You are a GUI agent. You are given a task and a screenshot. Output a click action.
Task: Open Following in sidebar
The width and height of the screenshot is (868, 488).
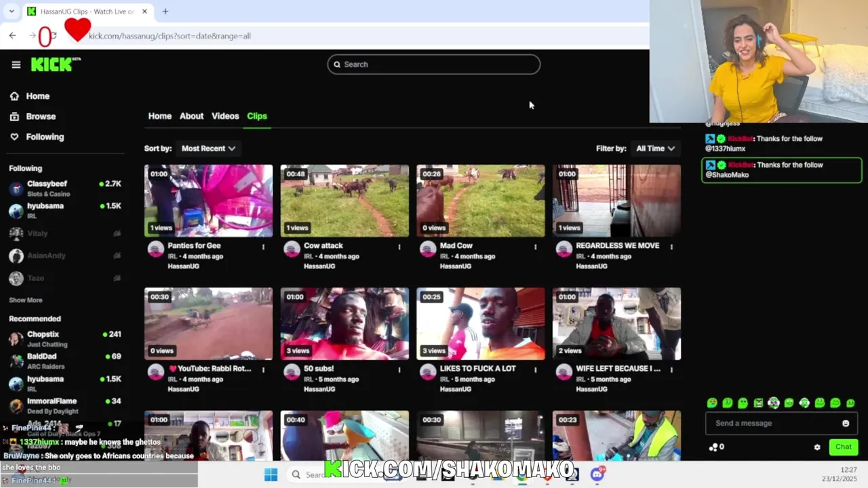coord(37,137)
